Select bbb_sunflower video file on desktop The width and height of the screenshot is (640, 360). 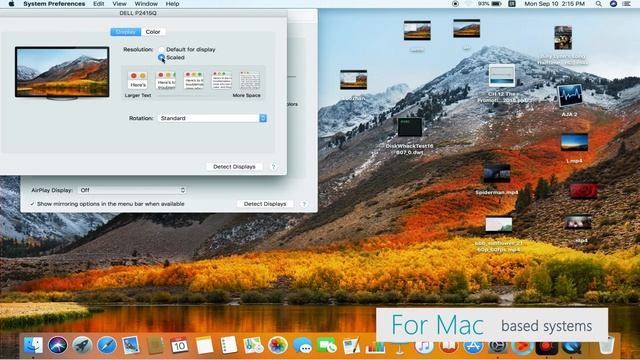click(498, 224)
